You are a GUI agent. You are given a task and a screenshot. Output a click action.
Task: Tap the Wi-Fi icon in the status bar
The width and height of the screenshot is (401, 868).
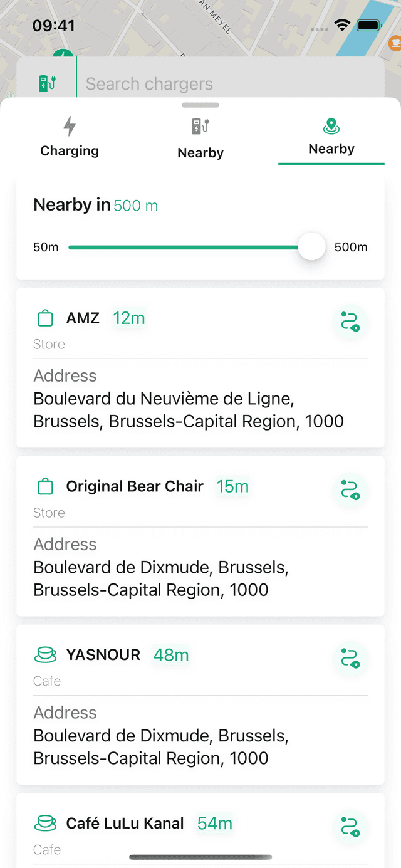tap(342, 26)
